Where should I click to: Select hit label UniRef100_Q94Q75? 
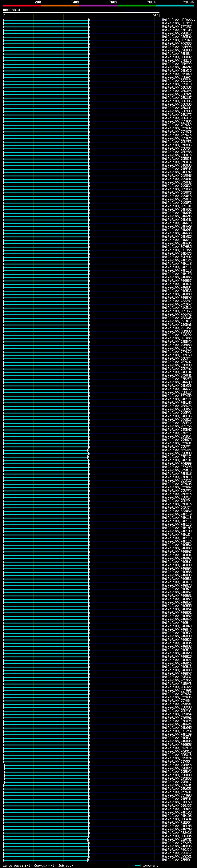177,440
